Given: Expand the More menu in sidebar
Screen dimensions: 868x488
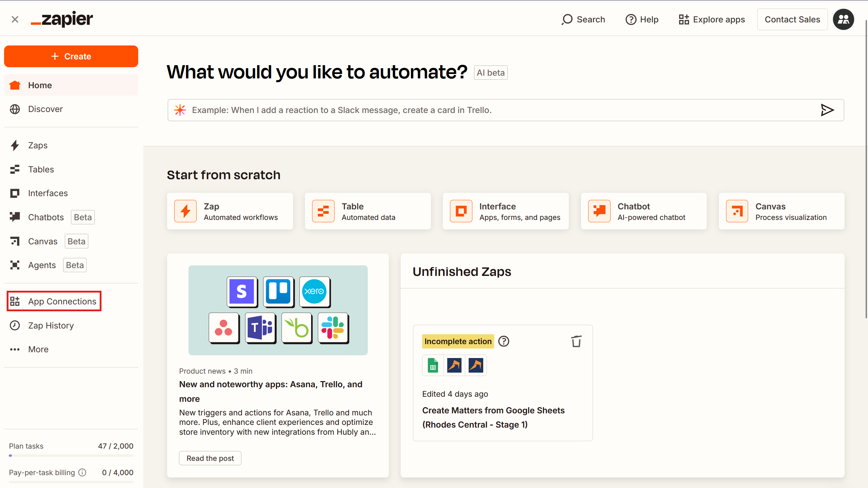Looking at the screenshot, I should 38,349.
